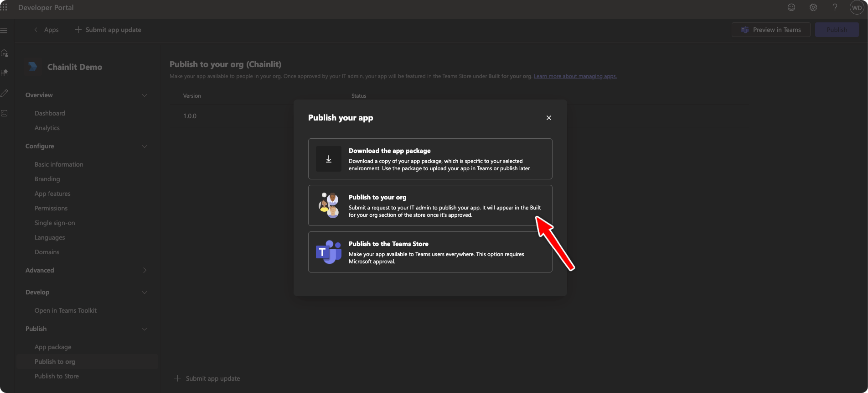The image size is (868, 393).
Task: Open the Apps icon in left rail
Action: (x=5, y=73)
